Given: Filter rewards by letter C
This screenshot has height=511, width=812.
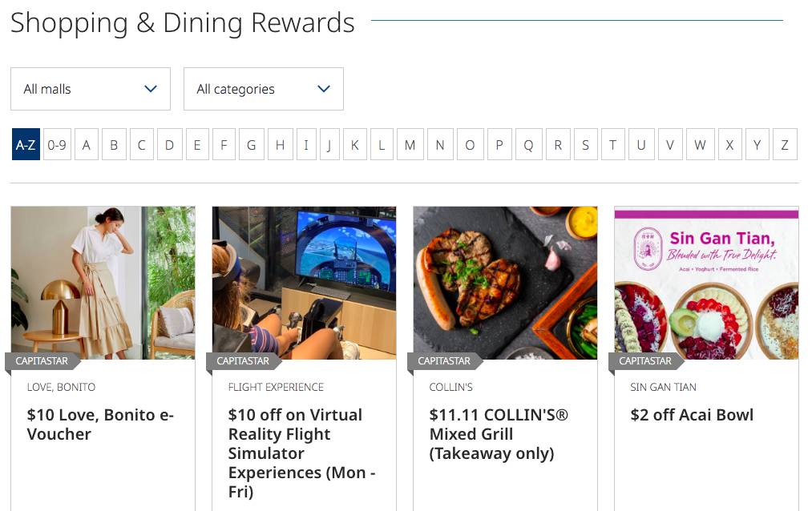Looking at the screenshot, I should pyautogui.click(x=141, y=145).
